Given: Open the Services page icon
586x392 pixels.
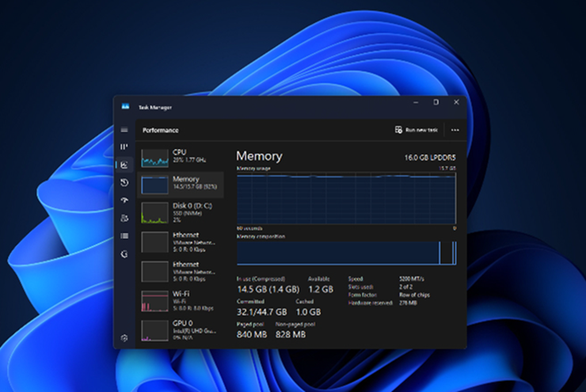Looking at the screenshot, I should [x=124, y=254].
